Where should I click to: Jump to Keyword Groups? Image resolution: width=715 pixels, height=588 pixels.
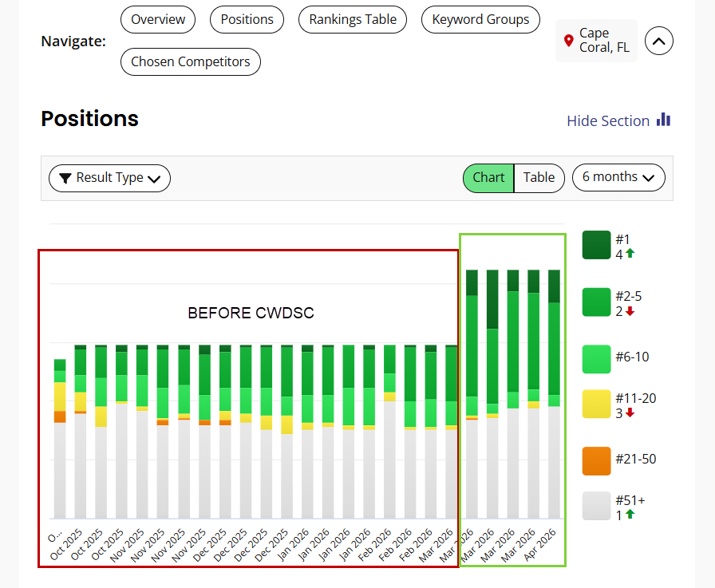click(x=480, y=19)
